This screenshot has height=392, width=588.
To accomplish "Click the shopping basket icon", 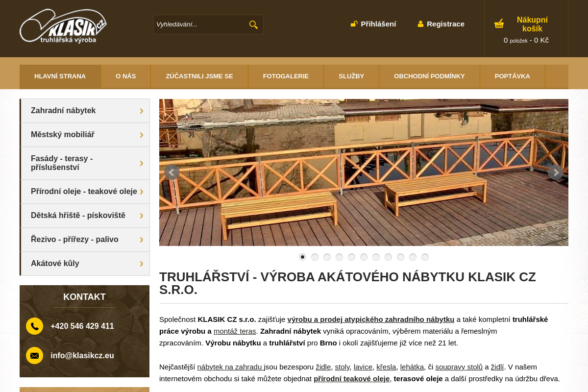I will point(499,24).
